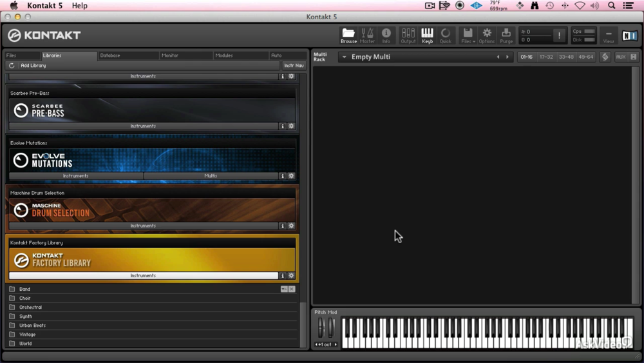Viewport: 644px width, 363px height.
Task: Click the panic exclamation button
Action: 559,35
